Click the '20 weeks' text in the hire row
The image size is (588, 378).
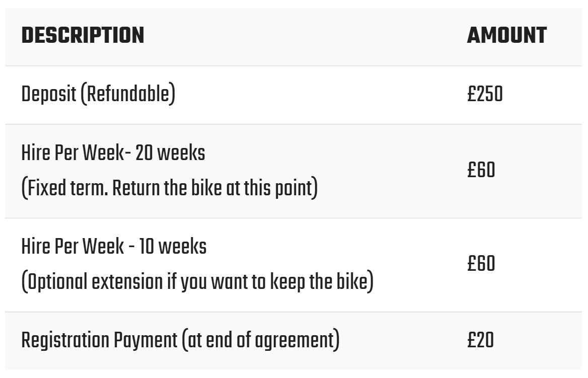(x=170, y=153)
